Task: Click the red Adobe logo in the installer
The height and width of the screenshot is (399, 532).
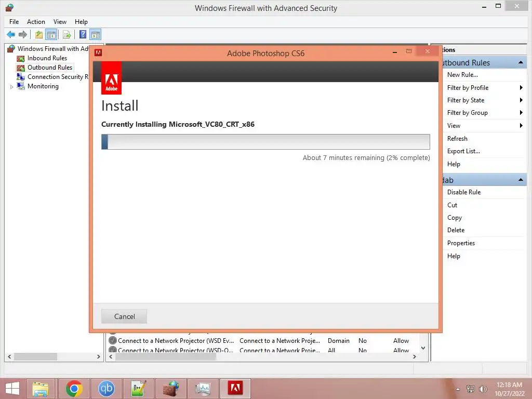Action: point(111,78)
